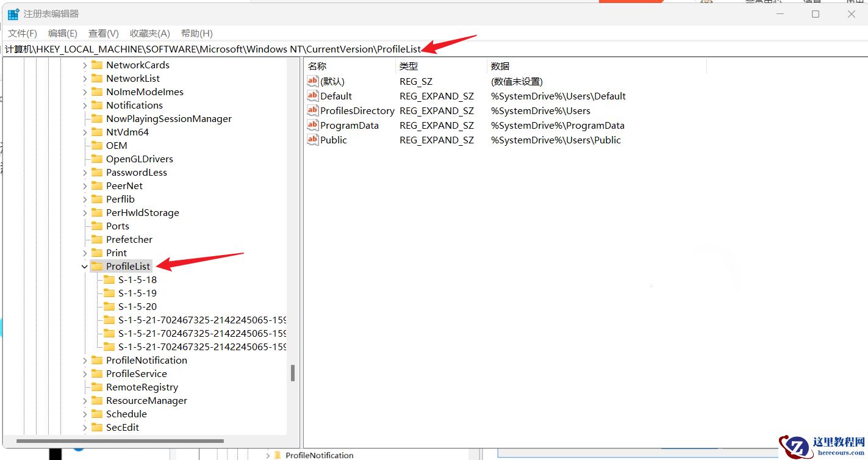Select the NowPlayingSessionManager folder icon
Screen dimensions: 868x460
(x=96, y=118)
